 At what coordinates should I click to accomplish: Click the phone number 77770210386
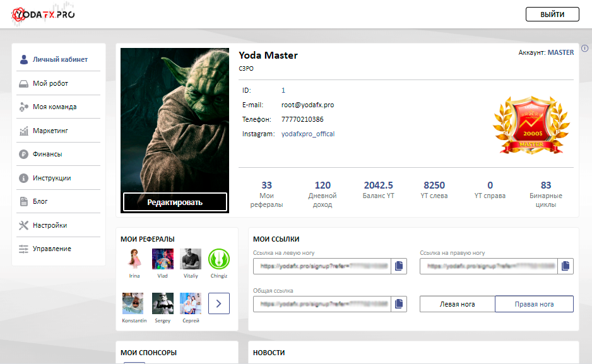tap(302, 120)
